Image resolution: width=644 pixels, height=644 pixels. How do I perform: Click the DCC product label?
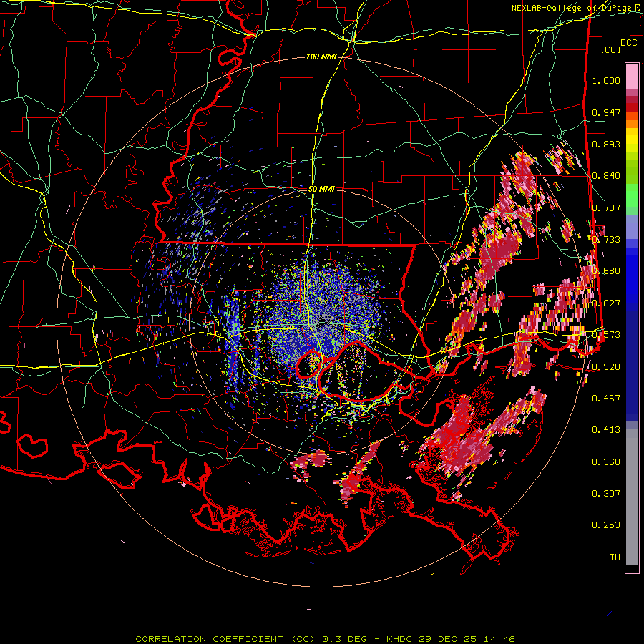(629, 43)
